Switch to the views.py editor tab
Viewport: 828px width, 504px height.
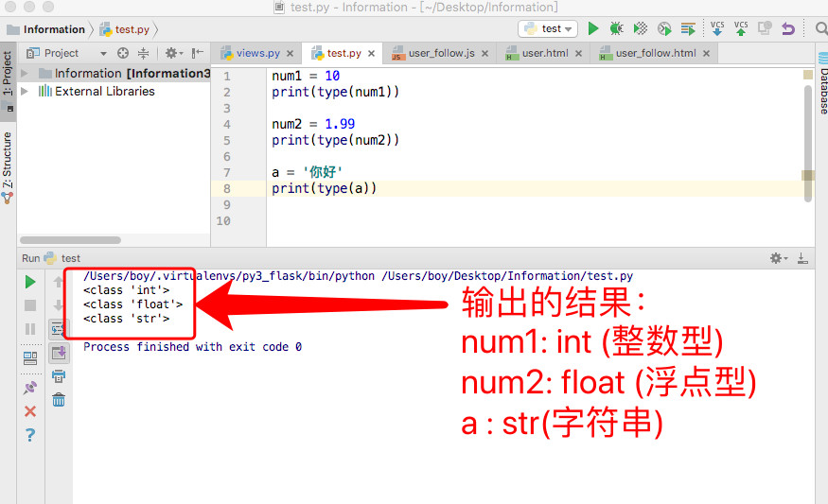[251, 54]
